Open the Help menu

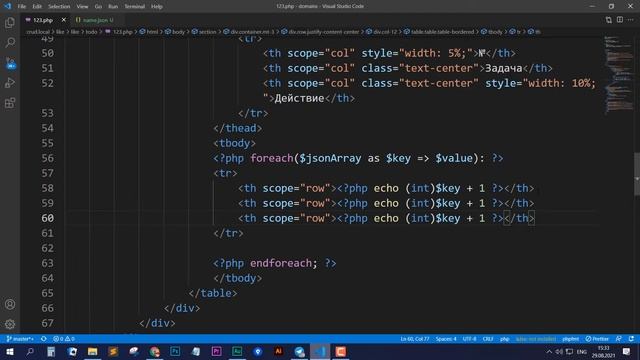[156, 7]
